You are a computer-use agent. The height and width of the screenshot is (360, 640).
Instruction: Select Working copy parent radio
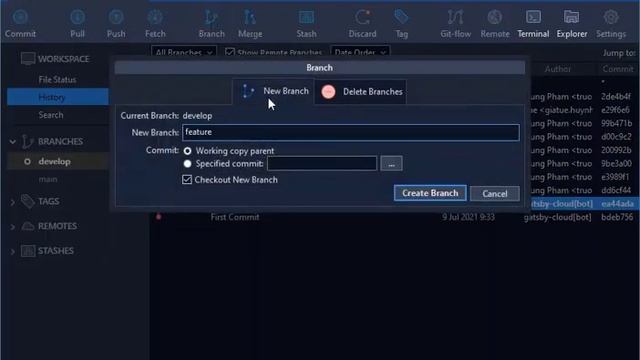coord(187,151)
